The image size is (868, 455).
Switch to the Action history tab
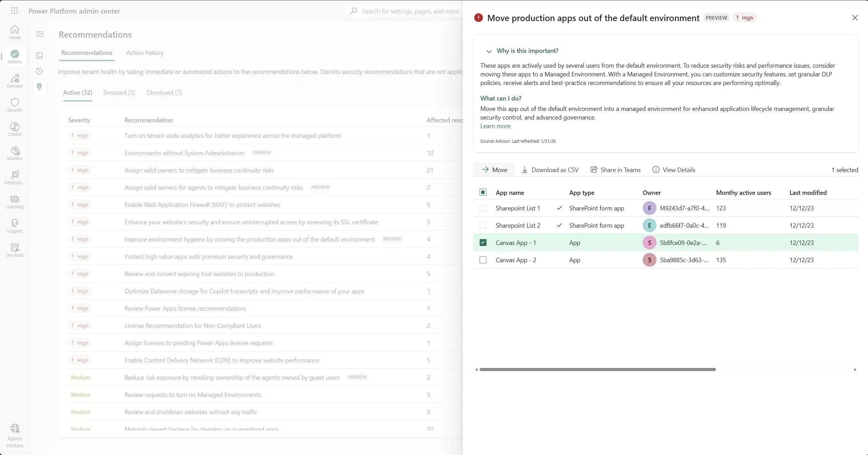point(145,53)
